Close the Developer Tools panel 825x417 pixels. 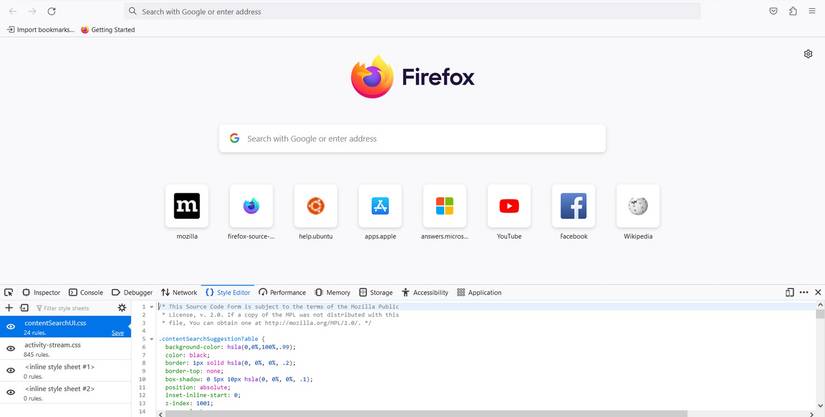(x=818, y=292)
